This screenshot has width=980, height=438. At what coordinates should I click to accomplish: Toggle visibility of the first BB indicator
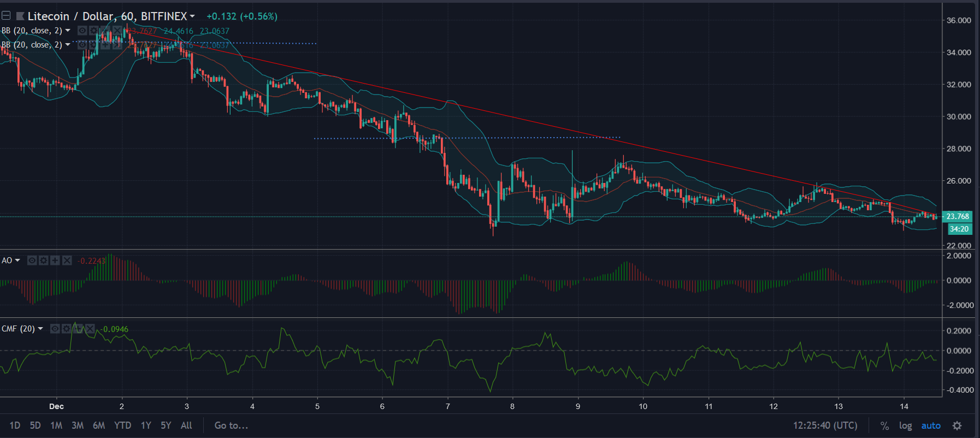82,31
